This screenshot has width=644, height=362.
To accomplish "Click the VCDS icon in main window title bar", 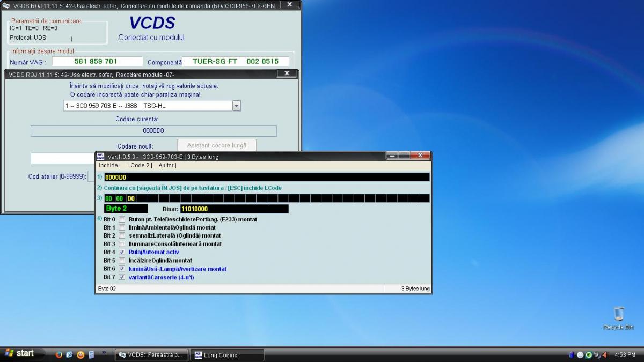I will (x=6, y=5).
